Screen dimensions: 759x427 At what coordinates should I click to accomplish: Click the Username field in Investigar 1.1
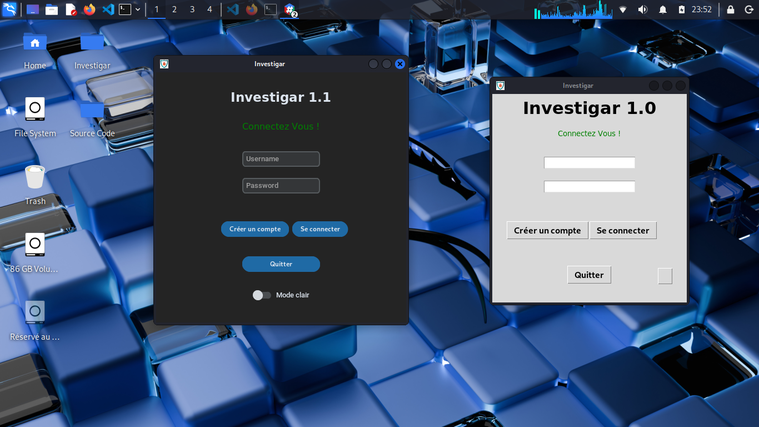point(281,159)
